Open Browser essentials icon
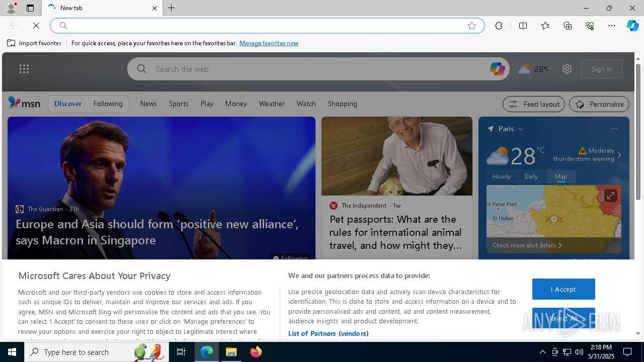Viewport: 644px width, 362px height. click(x=590, y=26)
